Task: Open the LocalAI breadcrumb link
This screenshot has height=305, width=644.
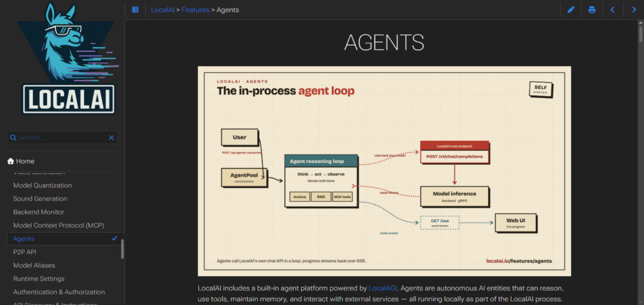Action: pyautogui.click(x=163, y=10)
